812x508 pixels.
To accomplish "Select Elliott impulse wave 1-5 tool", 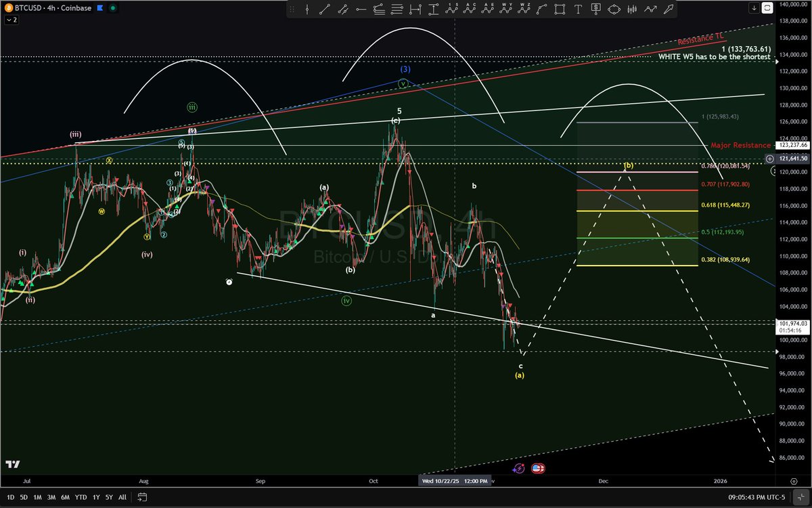I will click(452, 9).
